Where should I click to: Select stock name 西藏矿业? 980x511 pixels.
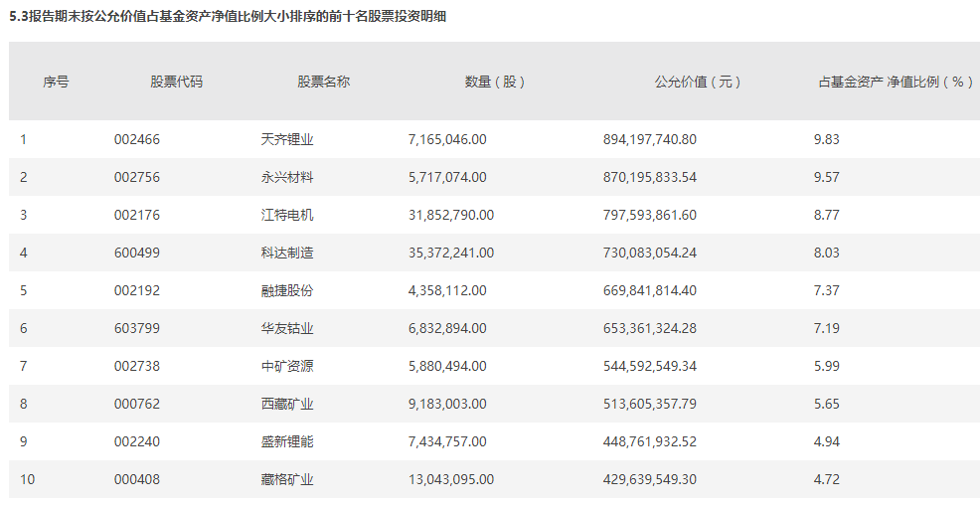[x=287, y=404]
